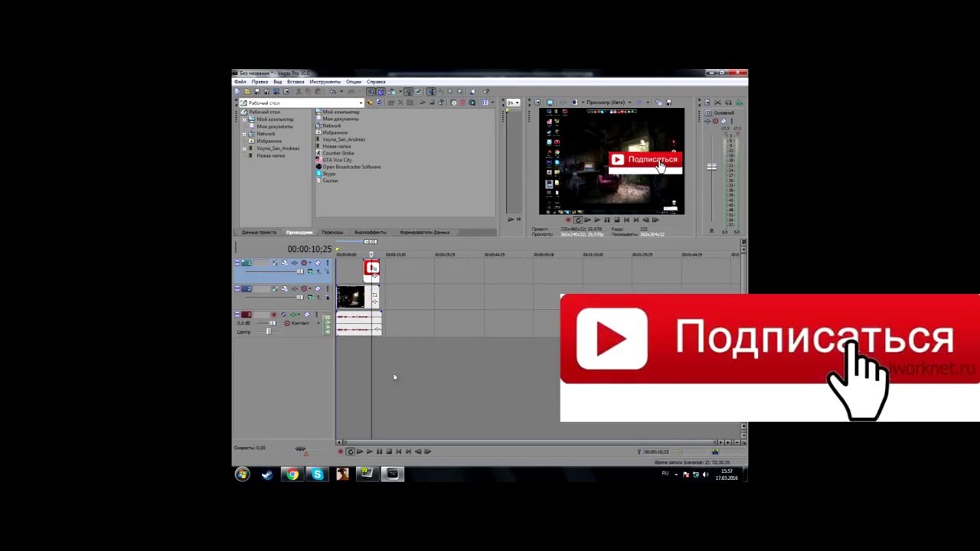Click the Save project floppy icon
The width and height of the screenshot is (980, 551).
point(257,91)
